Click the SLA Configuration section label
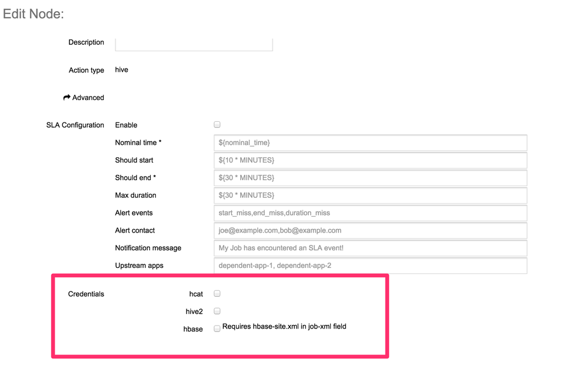This screenshot has width=588, height=371. click(x=75, y=125)
